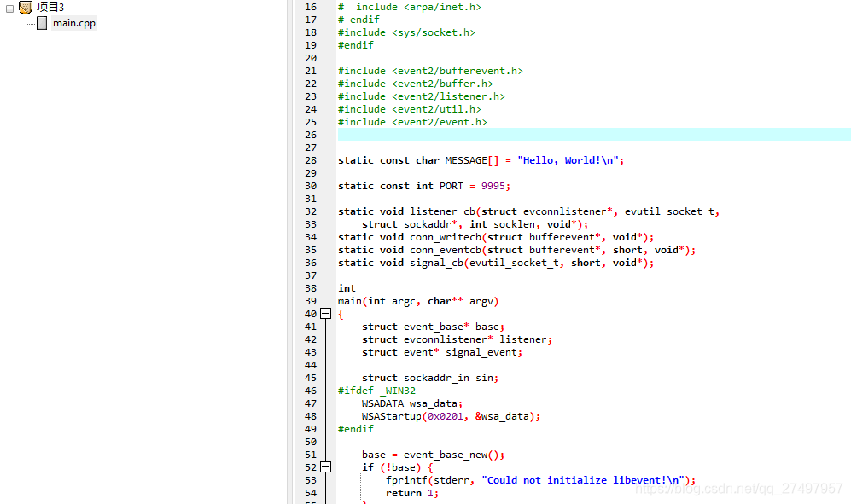Click conn_writecb declaration on line 34
851x504 pixels.
click(446, 237)
